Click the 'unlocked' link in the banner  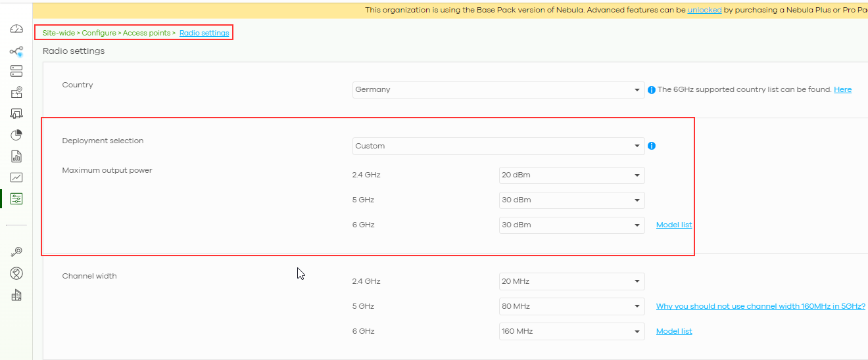(704, 10)
